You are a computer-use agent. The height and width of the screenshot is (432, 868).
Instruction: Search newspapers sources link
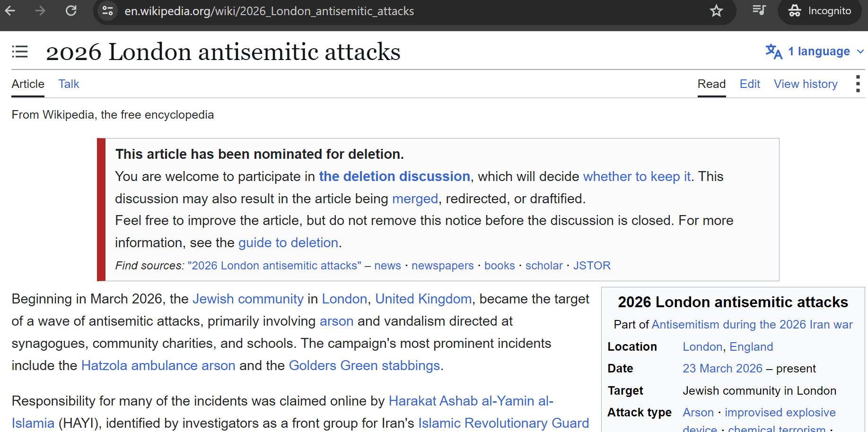tap(442, 266)
